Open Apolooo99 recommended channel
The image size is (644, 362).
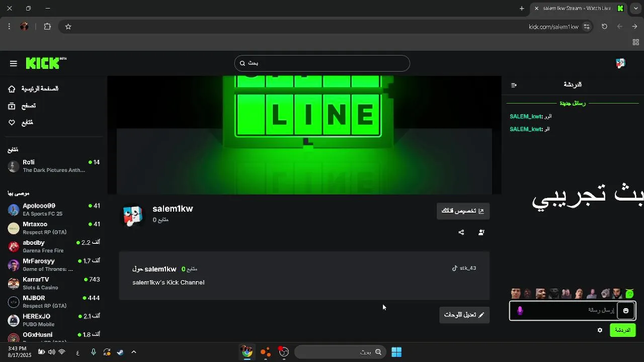tap(54, 210)
